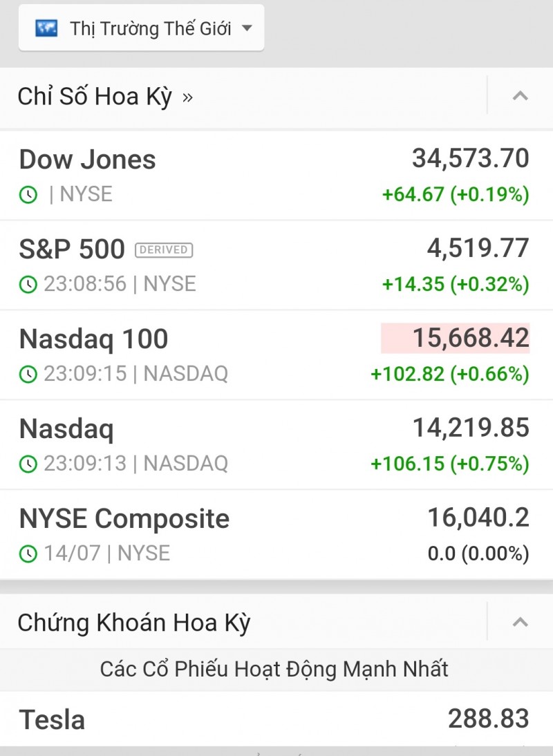Click the Nasdaq 100 clock icon
Screen dimensions: 553x756
[28, 375]
